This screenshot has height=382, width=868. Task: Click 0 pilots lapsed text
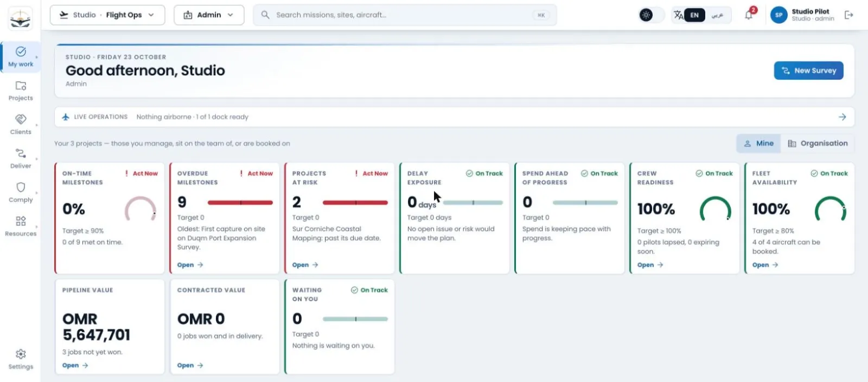click(678, 247)
